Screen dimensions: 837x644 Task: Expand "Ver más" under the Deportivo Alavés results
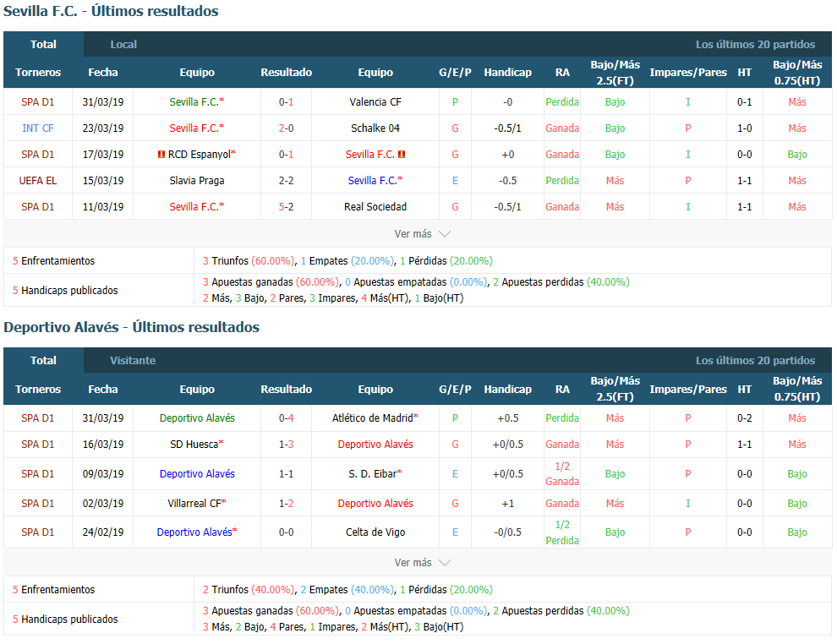click(x=422, y=562)
